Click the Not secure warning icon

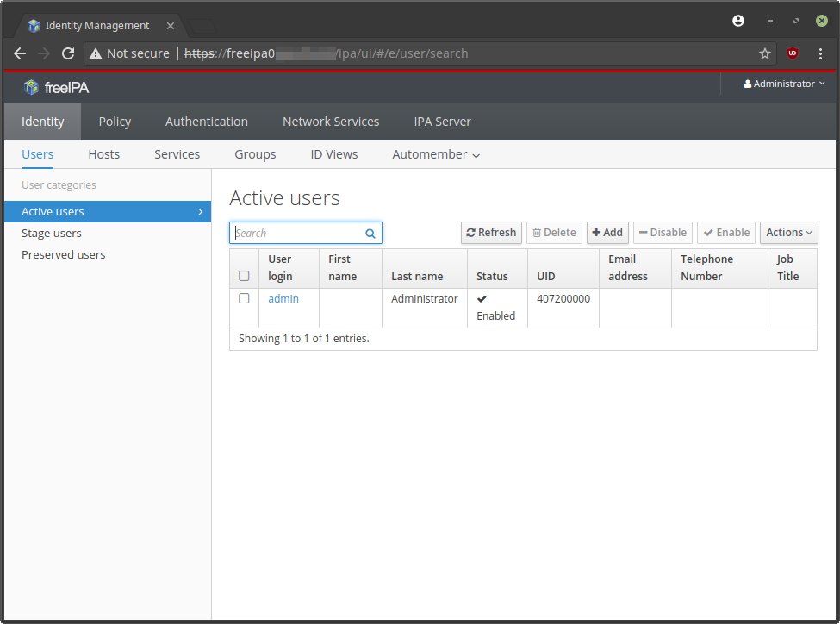coord(96,53)
